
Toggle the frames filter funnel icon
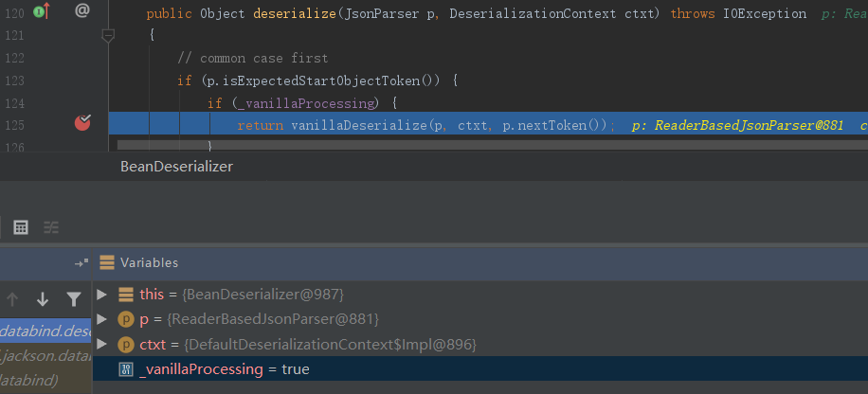click(73, 299)
